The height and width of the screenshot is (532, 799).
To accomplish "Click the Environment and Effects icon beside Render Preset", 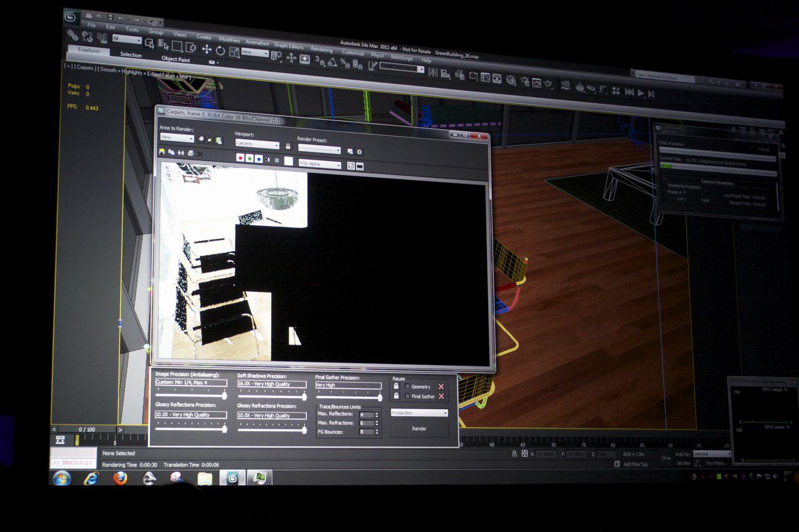I will tap(360, 152).
